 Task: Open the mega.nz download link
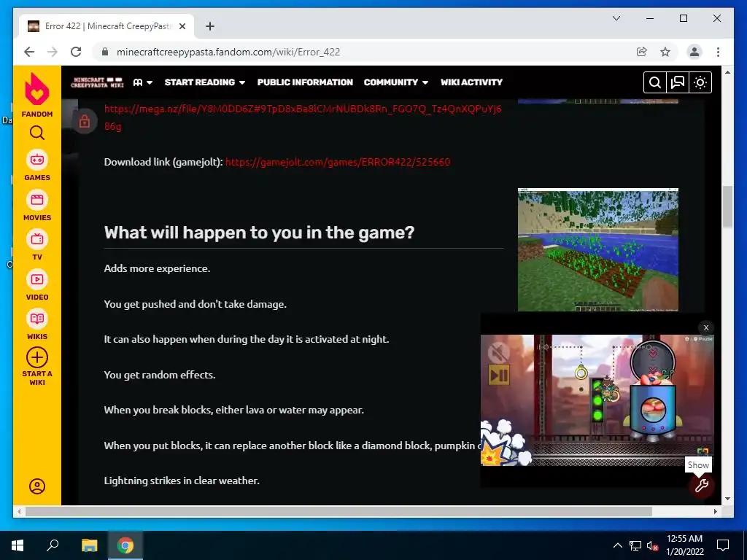(x=303, y=117)
